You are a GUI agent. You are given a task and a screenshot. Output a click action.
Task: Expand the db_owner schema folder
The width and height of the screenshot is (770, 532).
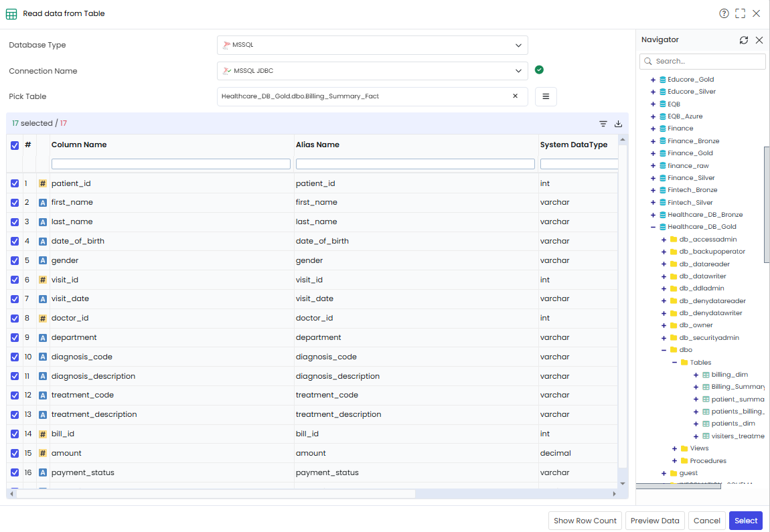(664, 325)
